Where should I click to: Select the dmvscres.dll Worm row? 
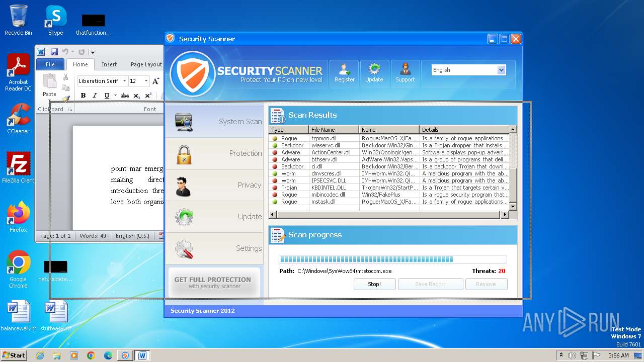click(389, 173)
